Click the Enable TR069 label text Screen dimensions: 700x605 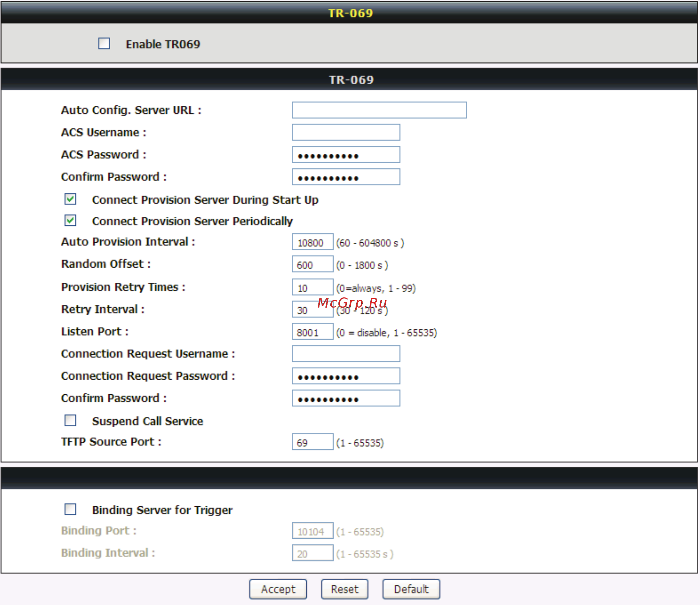click(x=163, y=44)
